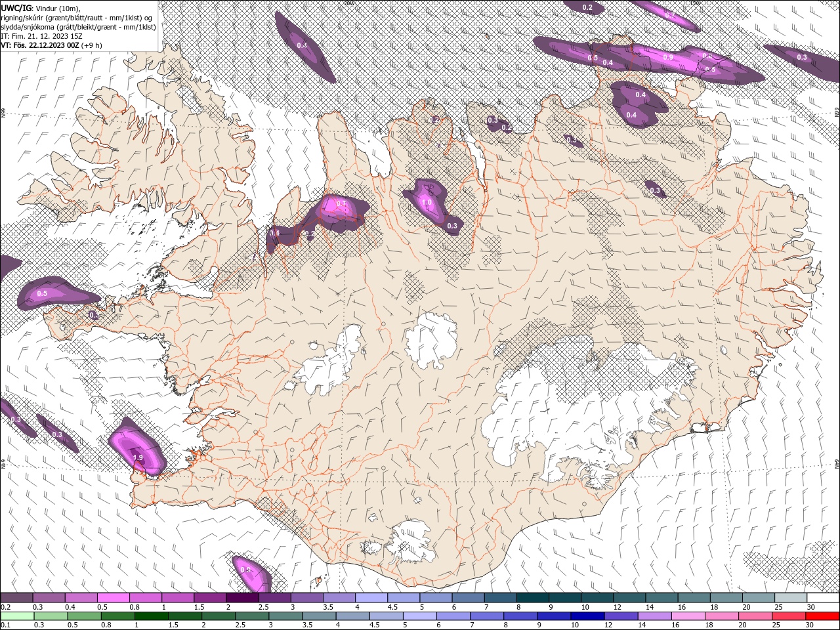Click the 1.0 snowfall value in north Iceland
This screenshot has height=630, width=840.
tap(427, 203)
